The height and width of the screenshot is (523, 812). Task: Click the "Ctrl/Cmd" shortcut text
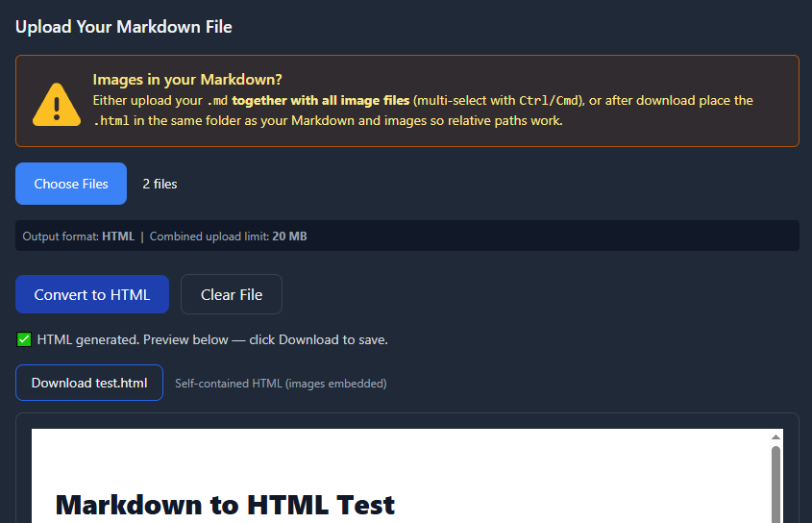tap(549, 101)
